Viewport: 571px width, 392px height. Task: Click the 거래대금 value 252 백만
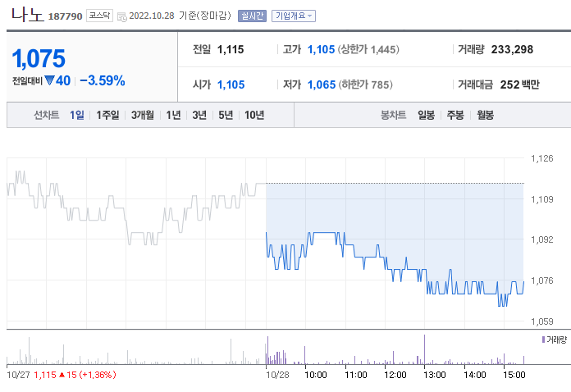click(519, 84)
